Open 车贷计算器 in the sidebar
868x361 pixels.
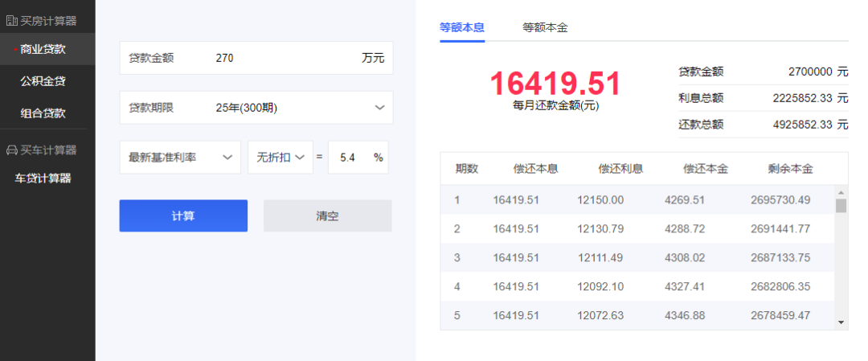[43, 178]
